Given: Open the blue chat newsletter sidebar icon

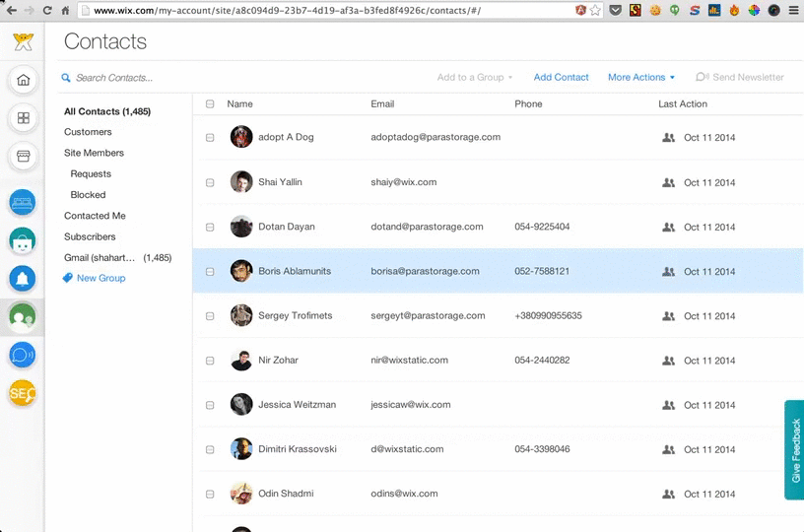Looking at the screenshot, I should tap(23, 355).
